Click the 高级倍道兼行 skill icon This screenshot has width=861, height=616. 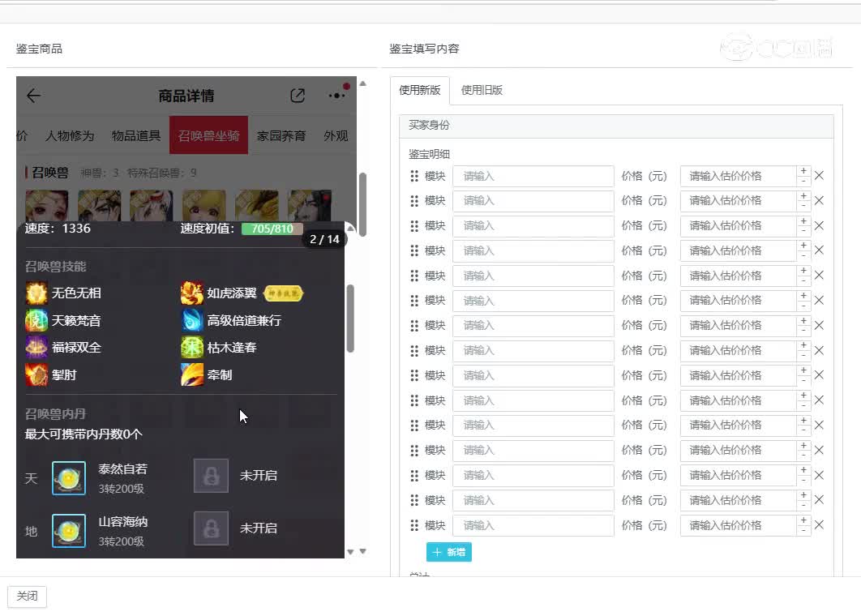pos(191,320)
